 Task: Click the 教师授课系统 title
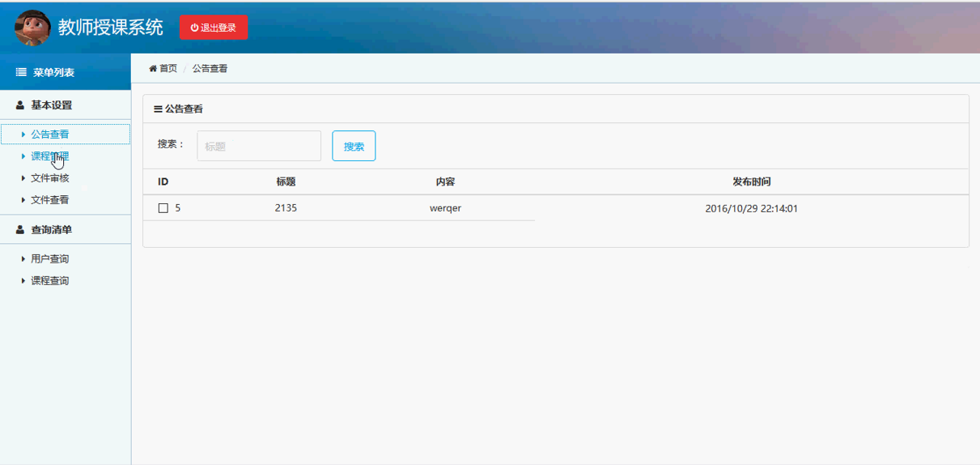(111, 28)
